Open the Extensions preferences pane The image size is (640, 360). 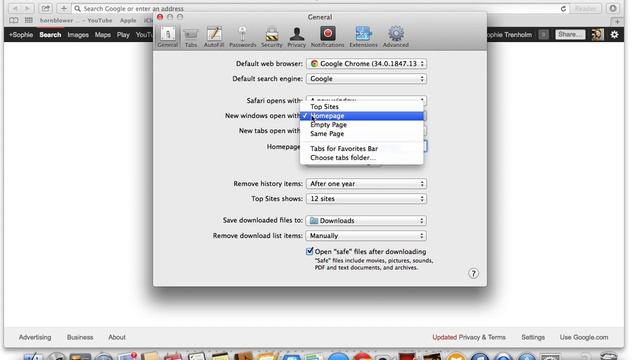pos(363,37)
